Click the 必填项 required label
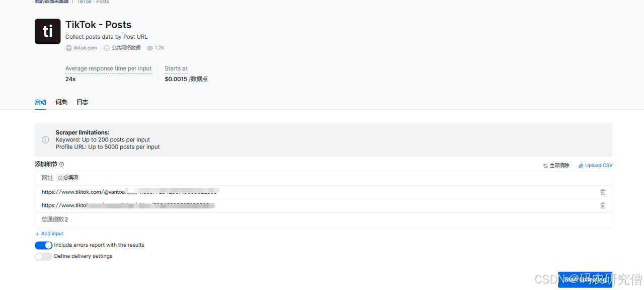This screenshot has width=644, height=290. tap(70, 178)
